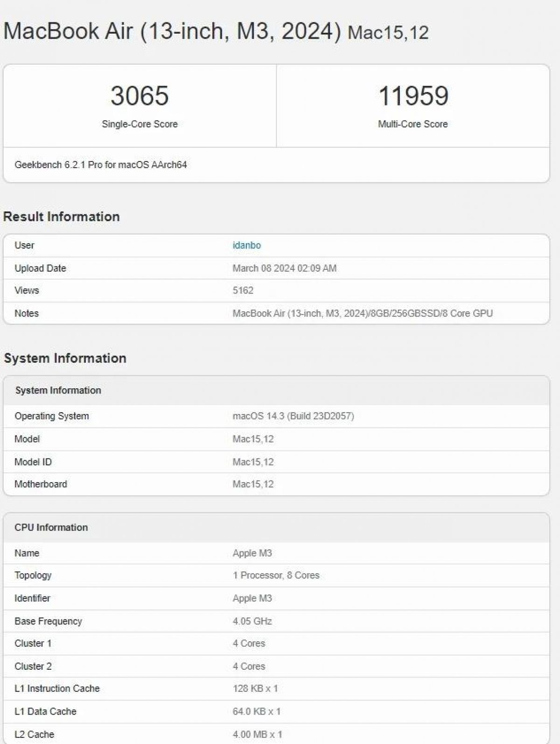Click the page title MacBook Air (13-inch, M3, 2024)
This screenshot has width=560, height=744.
coord(172,31)
